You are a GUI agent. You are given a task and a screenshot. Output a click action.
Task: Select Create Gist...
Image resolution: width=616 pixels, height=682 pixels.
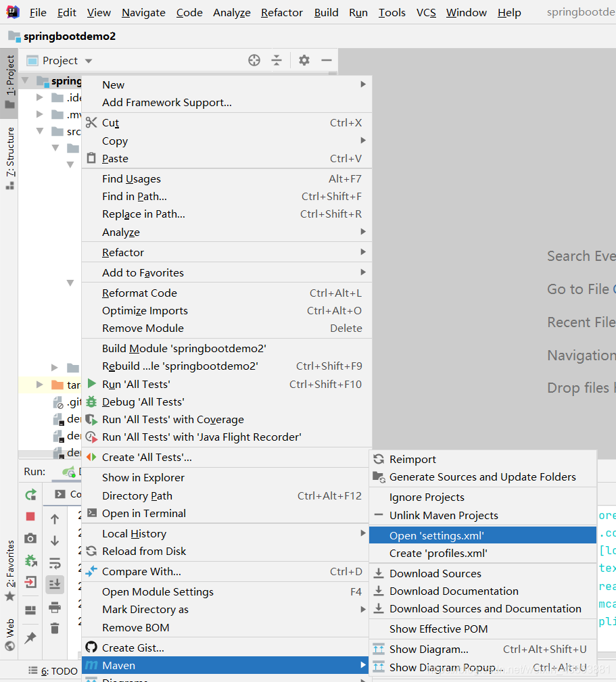[225, 648]
